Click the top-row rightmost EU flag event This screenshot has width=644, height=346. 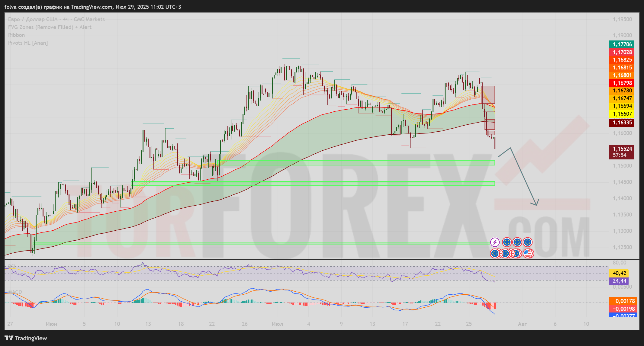pos(527,242)
